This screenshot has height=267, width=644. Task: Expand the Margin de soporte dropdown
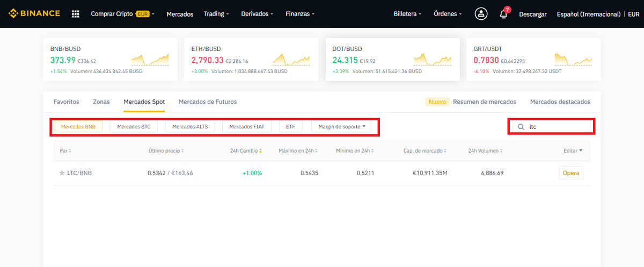coord(341,127)
